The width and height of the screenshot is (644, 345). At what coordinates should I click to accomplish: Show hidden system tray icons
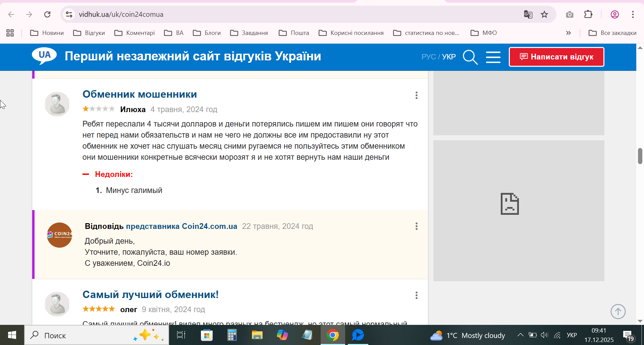[x=520, y=335]
